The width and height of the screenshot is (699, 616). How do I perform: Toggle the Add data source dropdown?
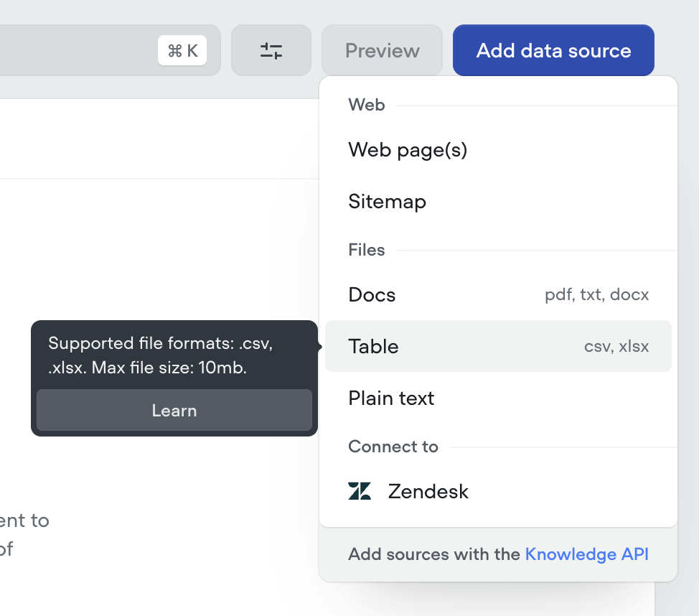tap(553, 50)
